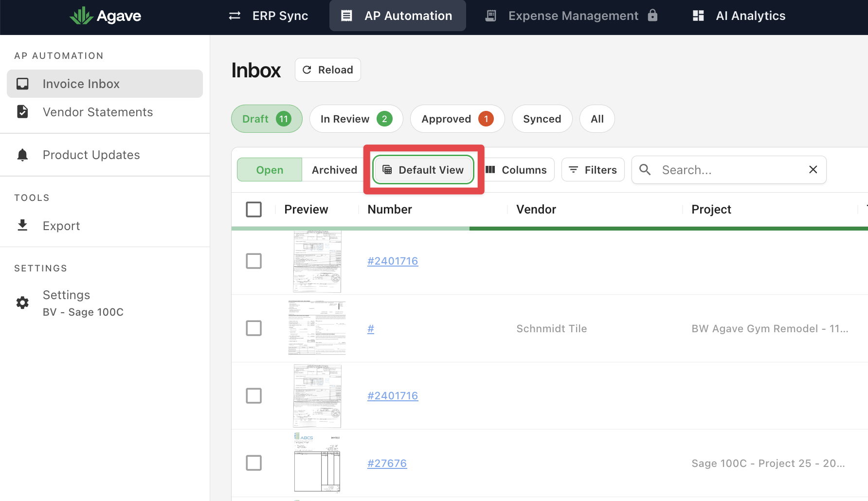Click the Settings gear icon
868x501 pixels.
pos(22,303)
